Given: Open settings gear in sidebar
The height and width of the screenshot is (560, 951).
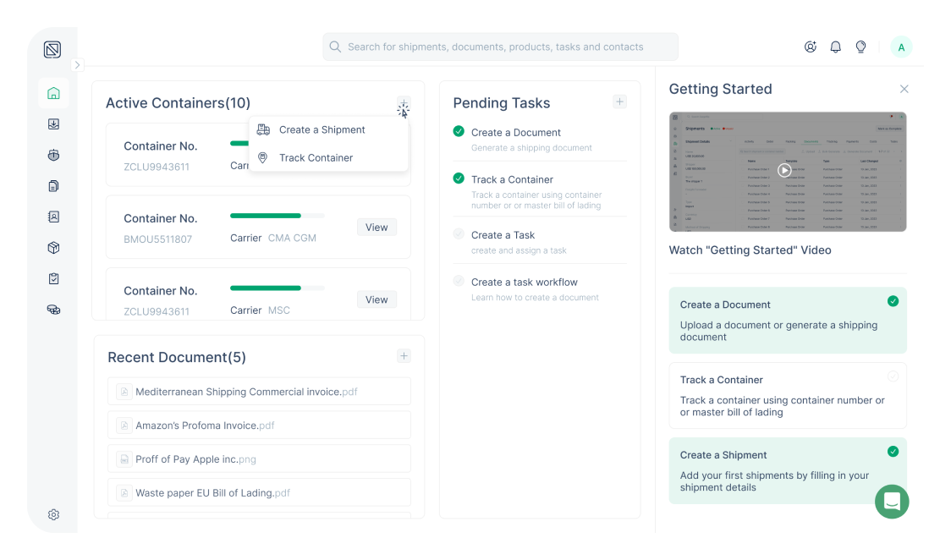Looking at the screenshot, I should point(53,514).
